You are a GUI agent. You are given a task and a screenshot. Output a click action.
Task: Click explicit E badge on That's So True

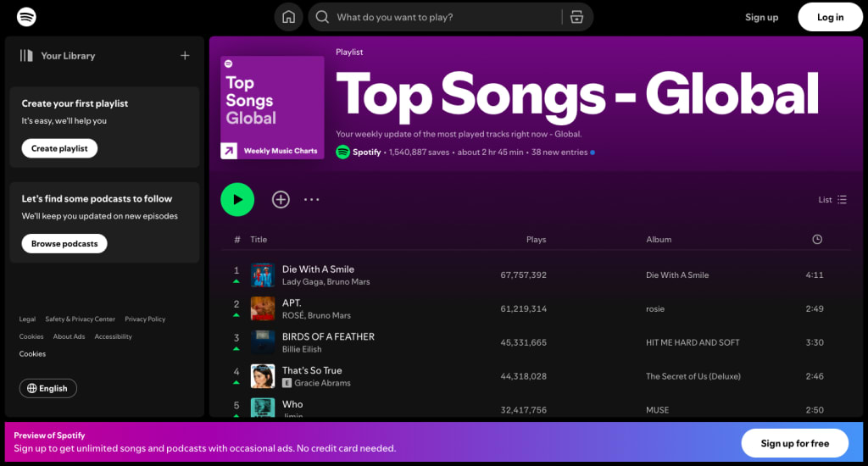[287, 383]
